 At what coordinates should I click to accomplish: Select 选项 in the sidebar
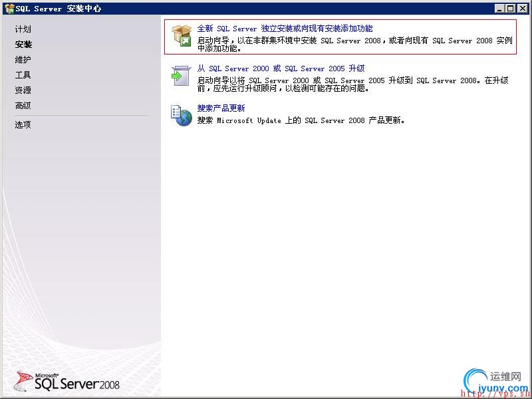coord(23,124)
